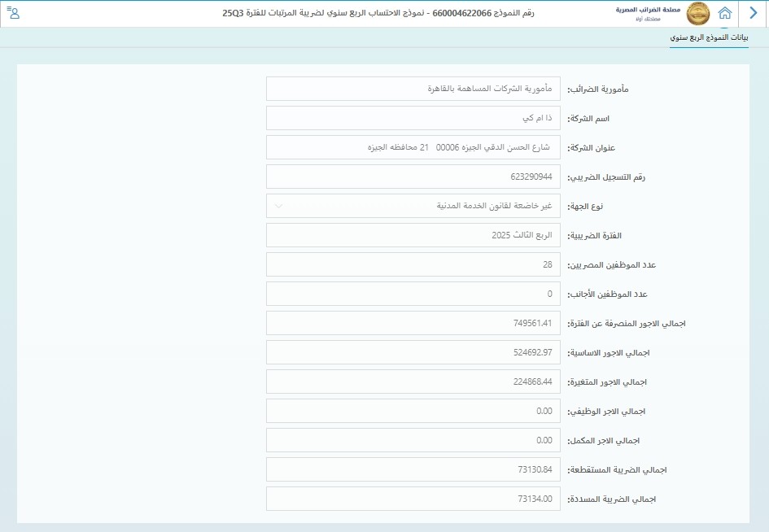Click the label مأمورية الضرائب
The image size is (769, 532).
(x=598, y=89)
